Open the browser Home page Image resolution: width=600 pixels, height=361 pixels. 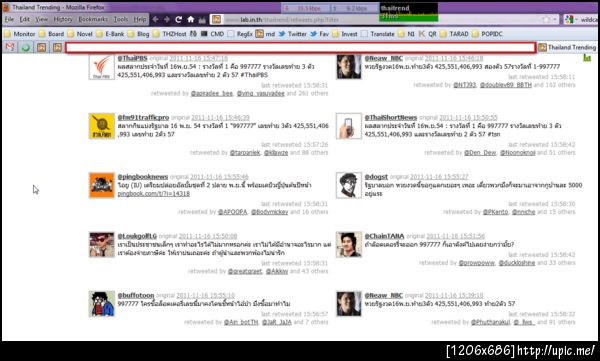click(191, 19)
